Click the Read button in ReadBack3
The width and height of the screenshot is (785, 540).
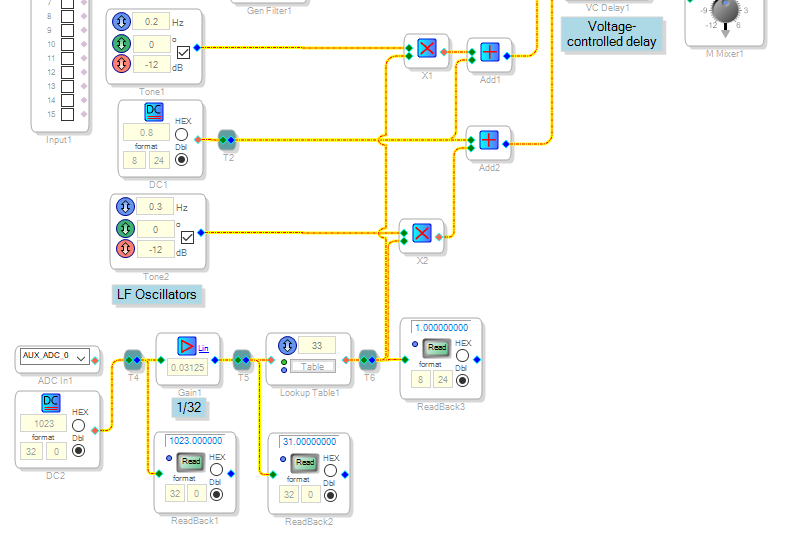click(437, 347)
